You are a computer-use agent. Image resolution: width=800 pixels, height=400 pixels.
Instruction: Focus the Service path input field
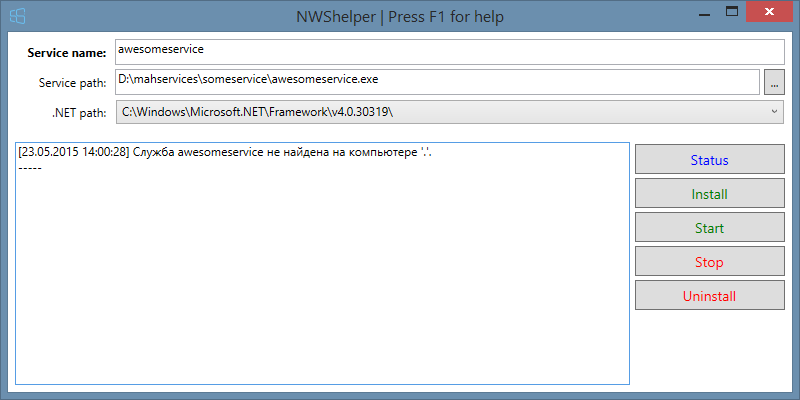coord(438,82)
